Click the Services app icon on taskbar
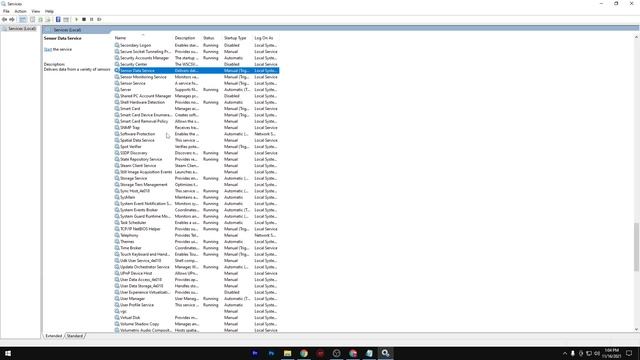This screenshot has width=640, height=360. [x=385, y=353]
